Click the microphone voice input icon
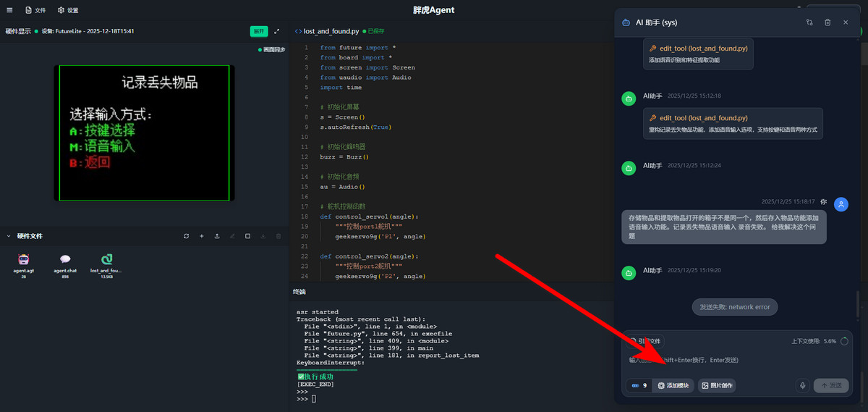Image resolution: width=868 pixels, height=412 pixels. coord(802,386)
